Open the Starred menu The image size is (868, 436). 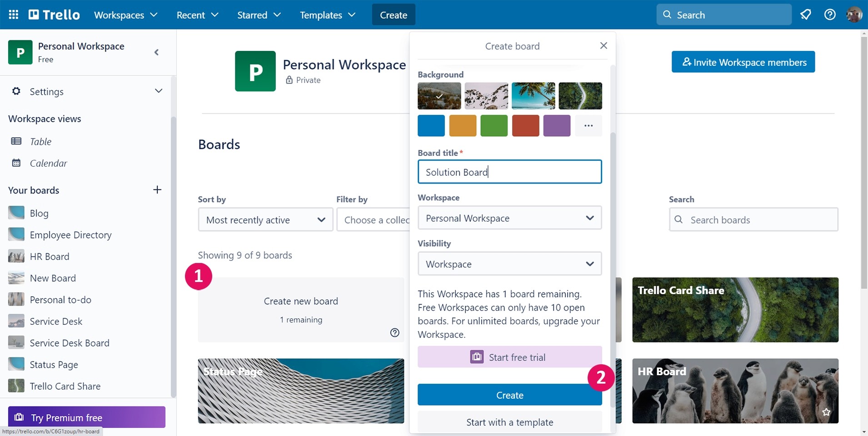[259, 15]
